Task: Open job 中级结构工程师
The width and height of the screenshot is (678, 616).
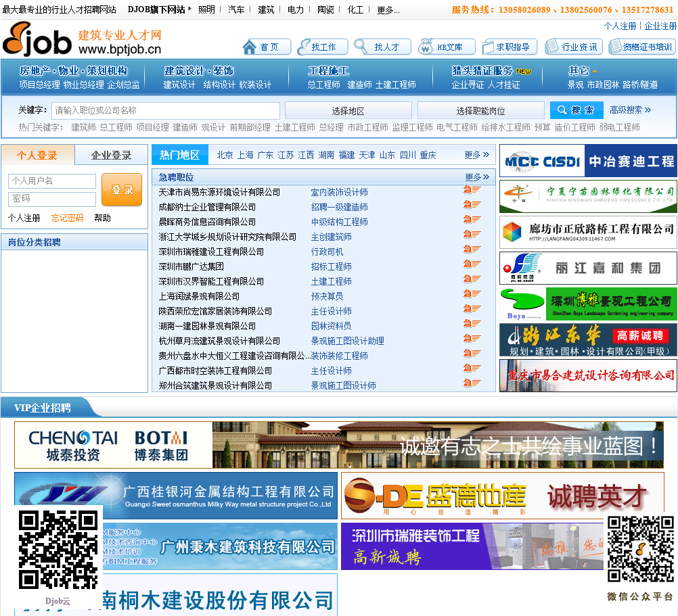Action: [340, 222]
